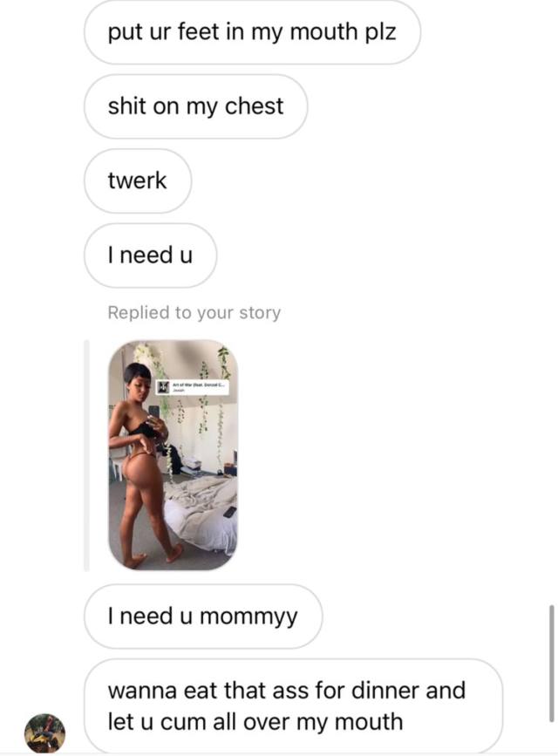
Task: Select the 'twerk' message bubble
Action: 138,180
